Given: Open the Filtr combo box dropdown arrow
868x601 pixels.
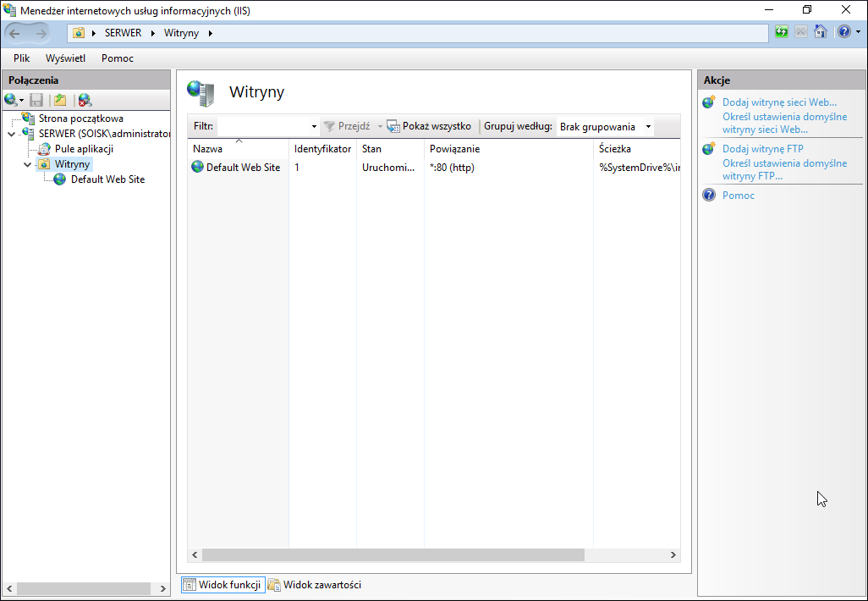Looking at the screenshot, I should [x=314, y=127].
